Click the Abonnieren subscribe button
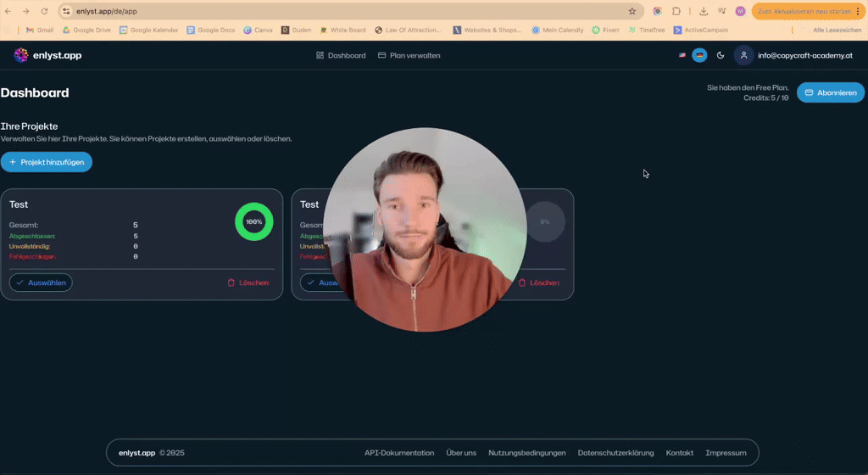 pos(831,92)
